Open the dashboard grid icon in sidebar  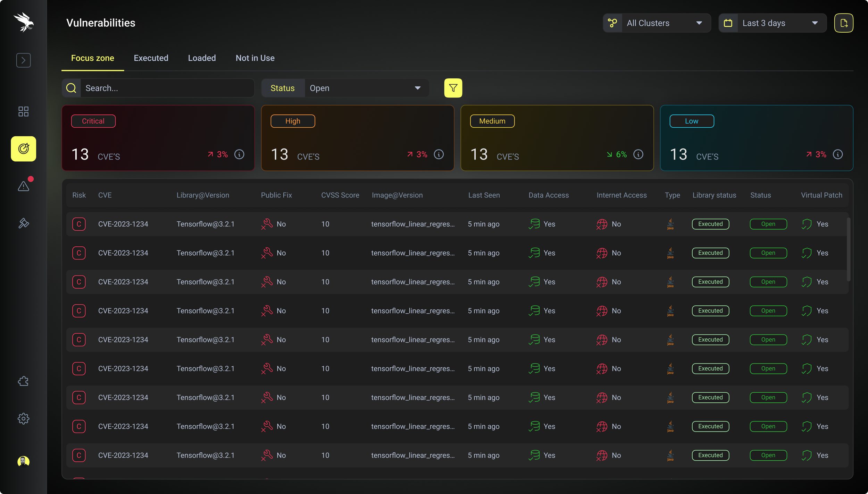point(23,111)
